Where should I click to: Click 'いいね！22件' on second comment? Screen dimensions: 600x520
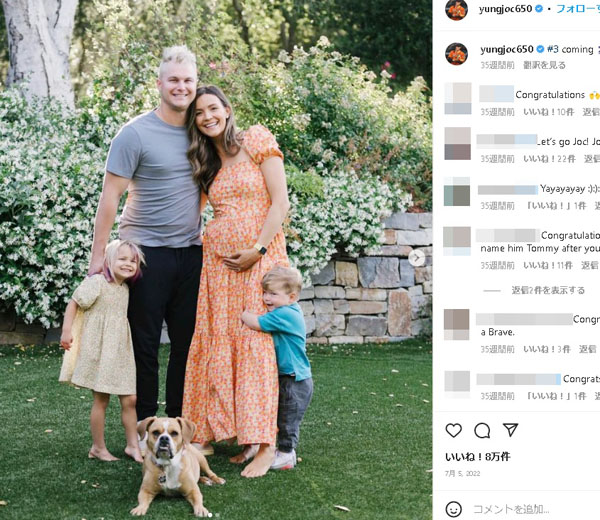(549, 159)
